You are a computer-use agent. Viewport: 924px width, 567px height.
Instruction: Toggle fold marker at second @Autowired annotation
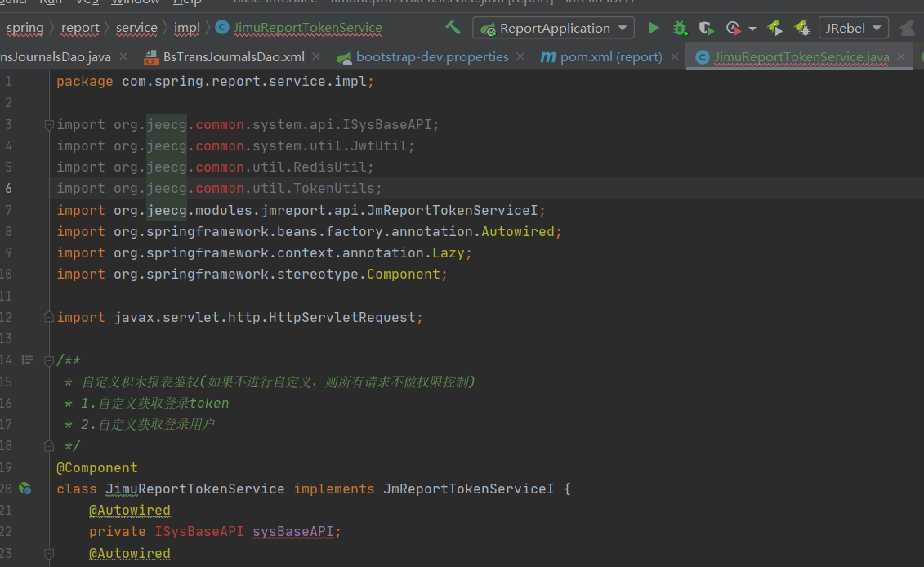click(50, 553)
